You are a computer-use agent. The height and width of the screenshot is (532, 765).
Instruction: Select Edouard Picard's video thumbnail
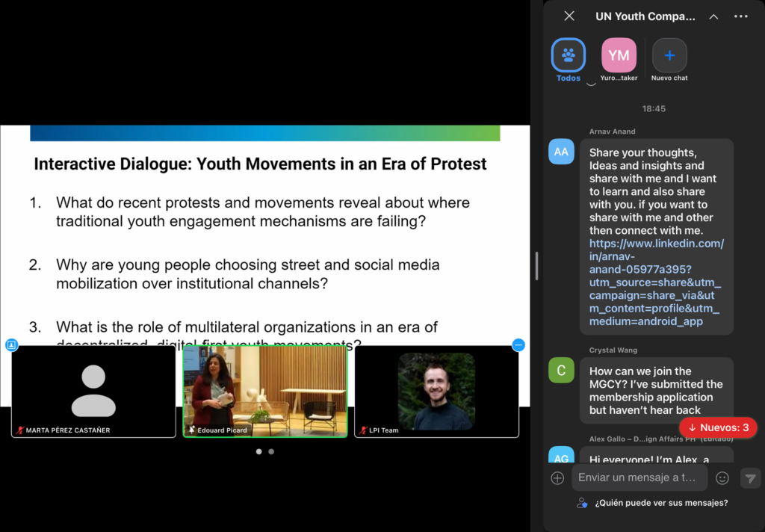click(x=264, y=391)
